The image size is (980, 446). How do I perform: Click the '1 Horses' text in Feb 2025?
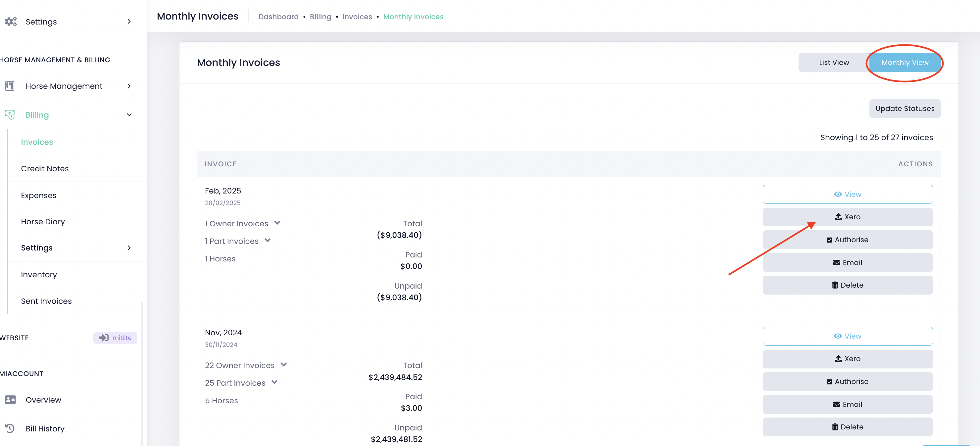[x=220, y=258]
